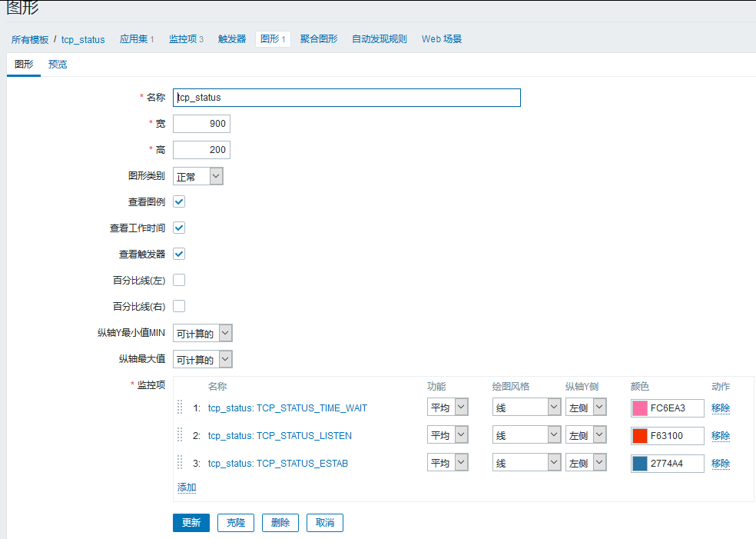Click drag handle of TCP_STATUS_ESTAB row
Screen dimensions: 756x539
(x=180, y=463)
